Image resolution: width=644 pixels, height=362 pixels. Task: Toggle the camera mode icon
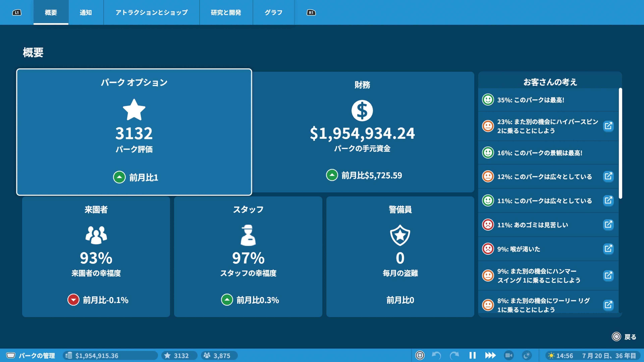(508, 355)
